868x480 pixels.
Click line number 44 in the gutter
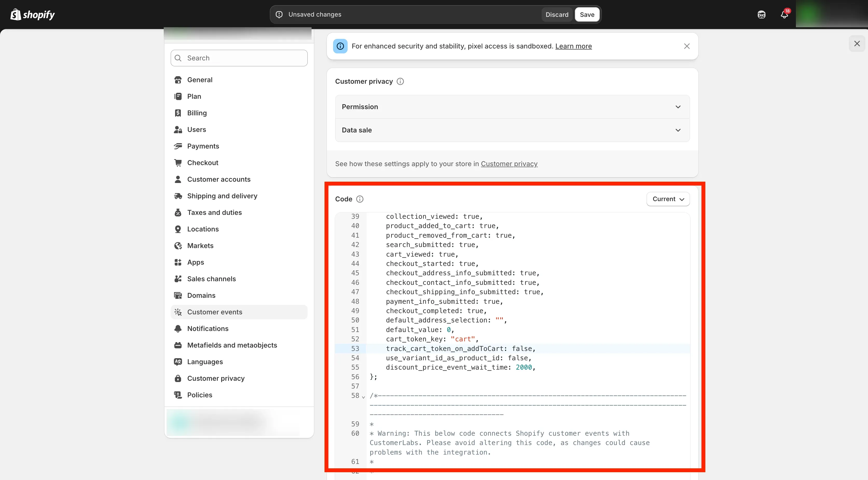click(355, 264)
